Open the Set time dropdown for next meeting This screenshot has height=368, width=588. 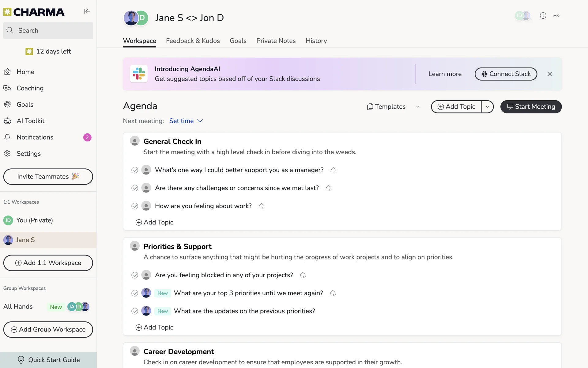186,121
